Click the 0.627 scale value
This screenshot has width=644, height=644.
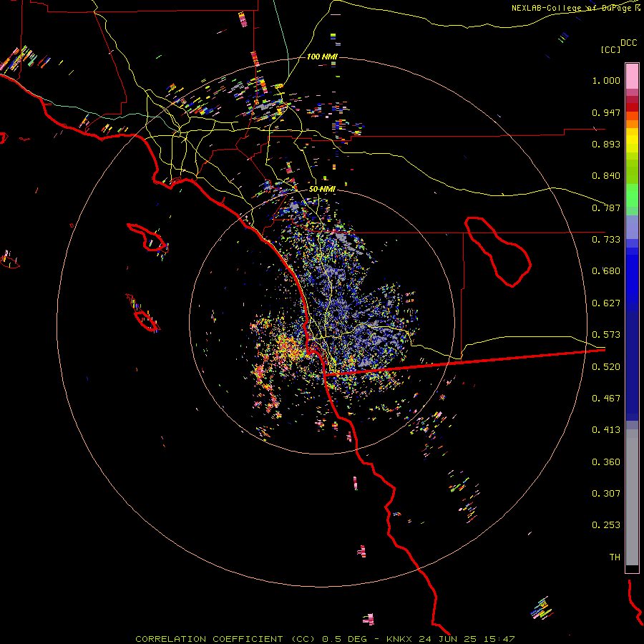tap(606, 303)
